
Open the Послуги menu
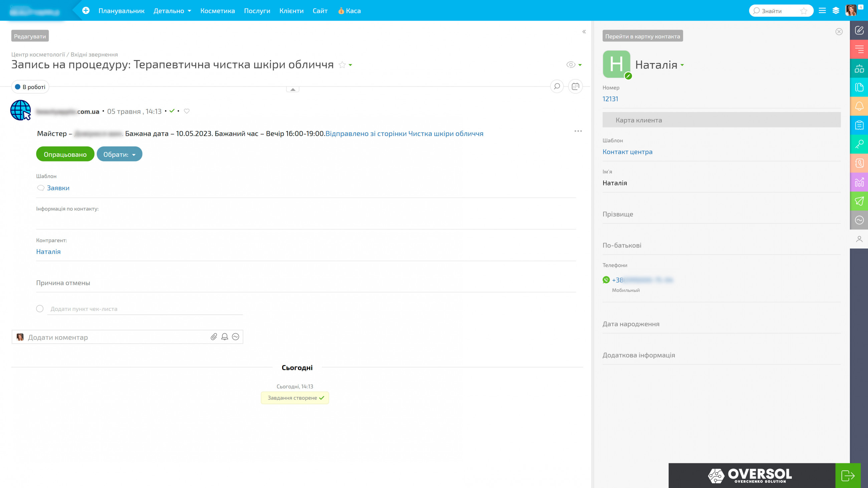pos(257,11)
